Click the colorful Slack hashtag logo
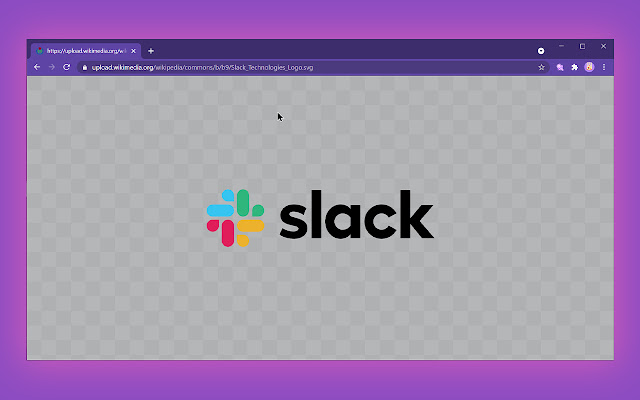Viewport: 640px width, 400px height. tap(235, 217)
